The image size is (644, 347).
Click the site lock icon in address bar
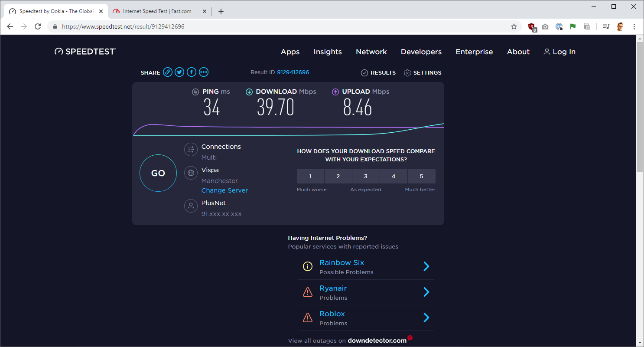[x=55, y=26]
